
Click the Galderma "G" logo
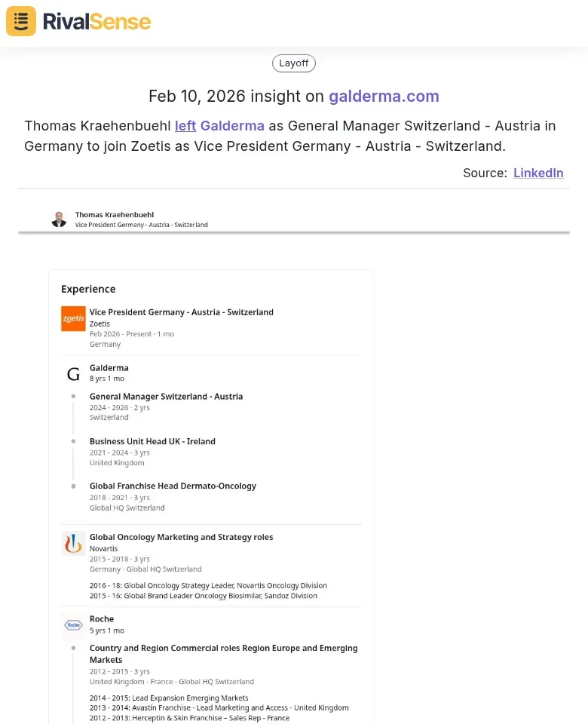pyautogui.click(x=73, y=373)
